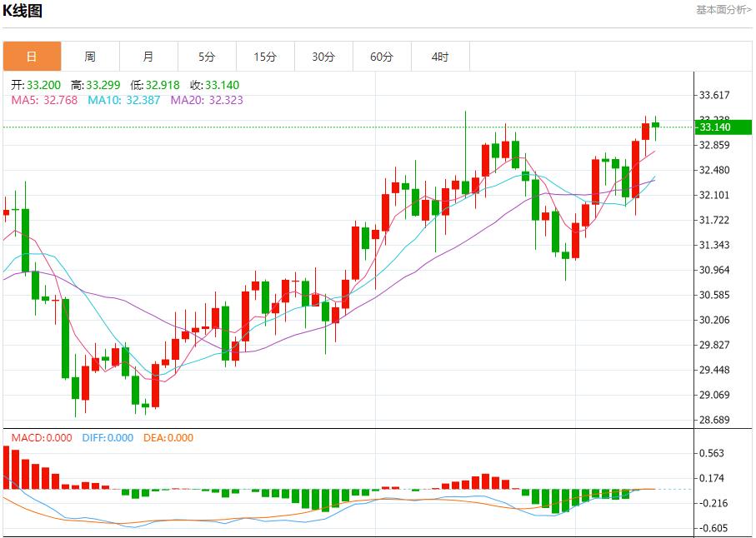This screenshot has height=538, width=756.
Task: Select the 4时 timeframe tab
Action: pos(440,57)
